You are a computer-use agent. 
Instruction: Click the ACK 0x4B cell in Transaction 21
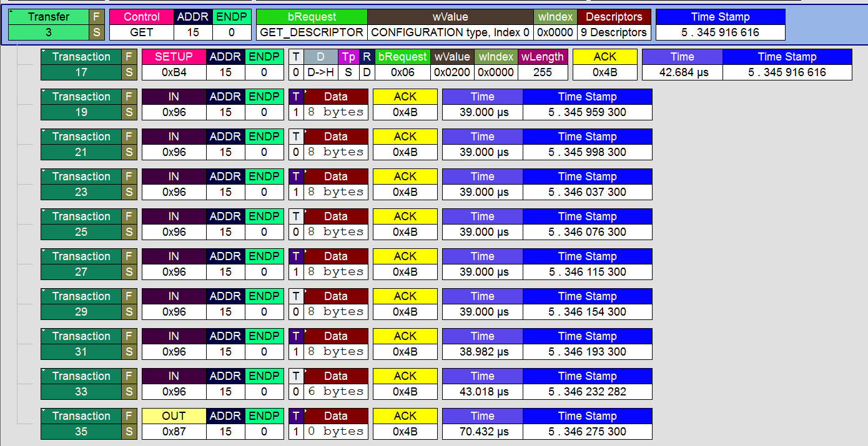[x=405, y=144]
